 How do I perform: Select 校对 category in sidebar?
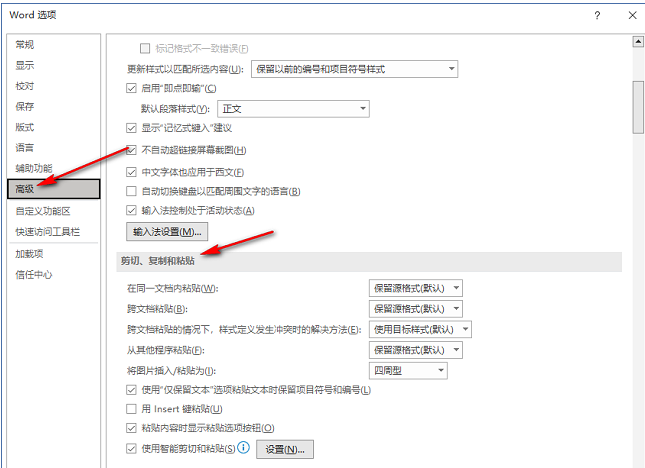53,86
